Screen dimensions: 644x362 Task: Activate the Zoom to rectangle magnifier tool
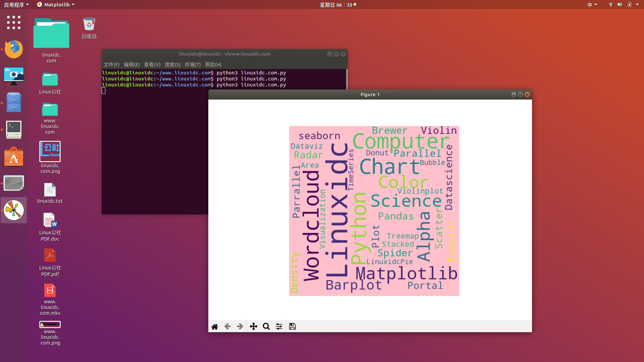(x=266, y=326)
